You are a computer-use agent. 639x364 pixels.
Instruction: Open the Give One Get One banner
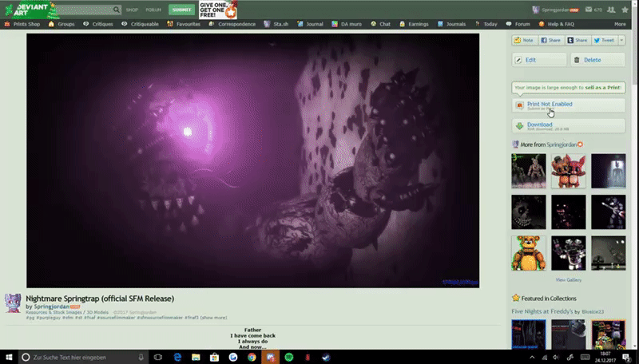pyautogui.click(x=218, y=10)
